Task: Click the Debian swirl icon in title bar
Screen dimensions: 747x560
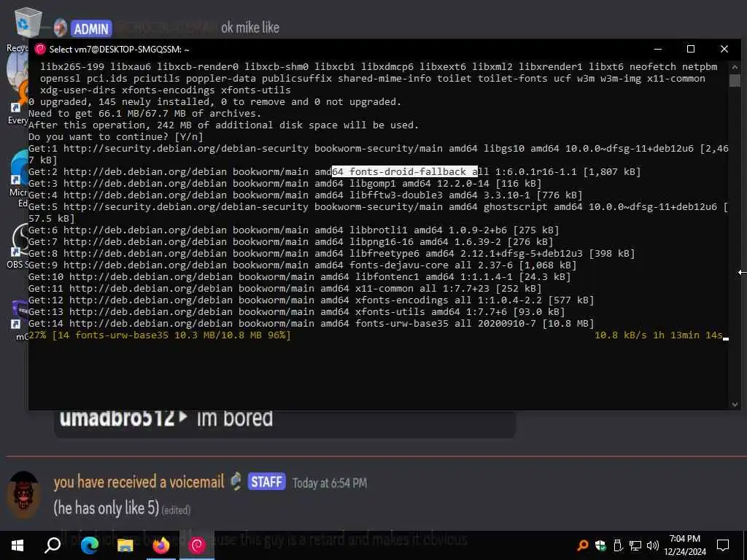Action: point(41,49)
